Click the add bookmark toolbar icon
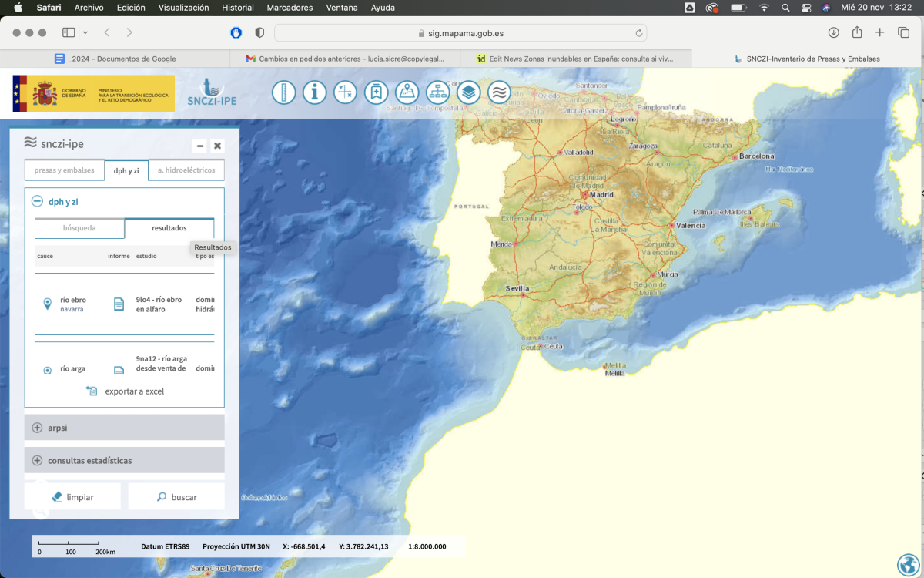 376,92
